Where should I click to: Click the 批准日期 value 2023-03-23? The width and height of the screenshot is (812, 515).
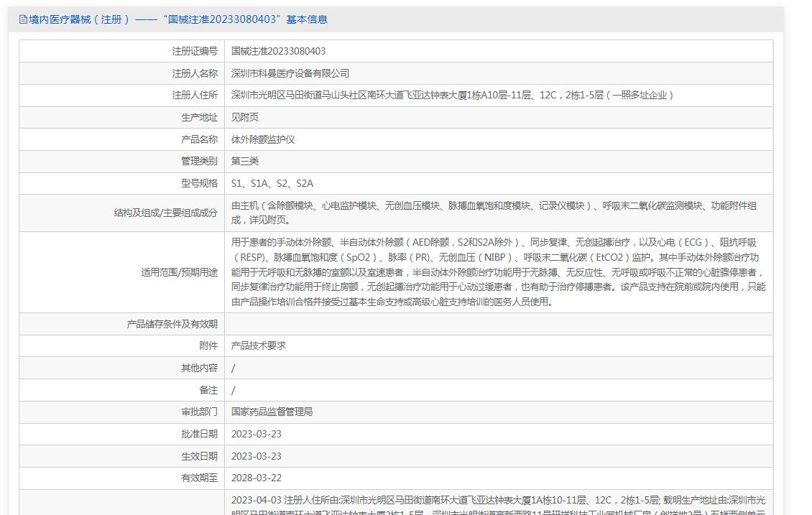coord(257,434)
